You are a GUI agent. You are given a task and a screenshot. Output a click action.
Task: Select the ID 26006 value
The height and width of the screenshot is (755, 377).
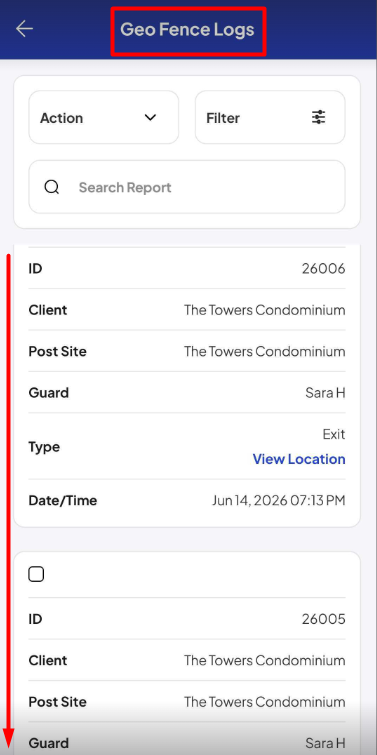coord(324,268)
